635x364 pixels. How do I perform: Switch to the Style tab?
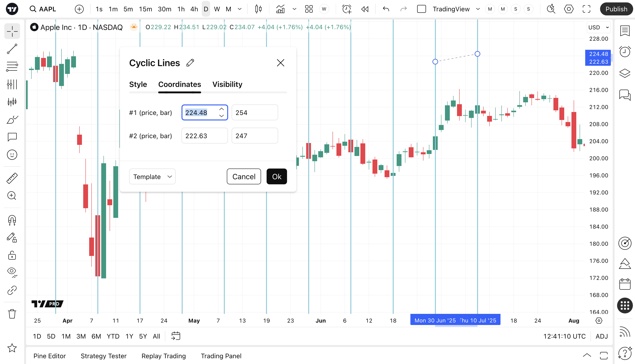138,84
